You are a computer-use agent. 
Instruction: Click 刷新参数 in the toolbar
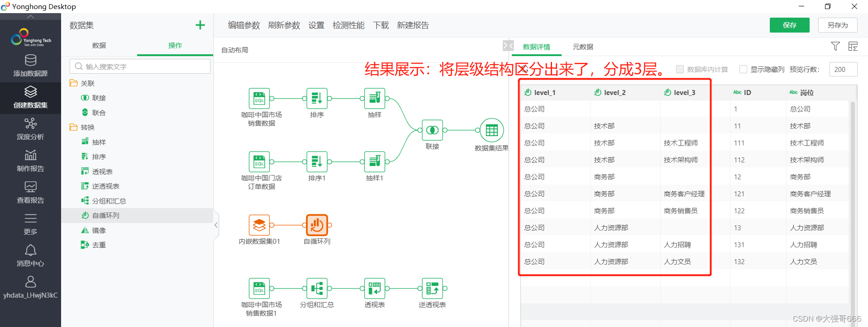284,25
